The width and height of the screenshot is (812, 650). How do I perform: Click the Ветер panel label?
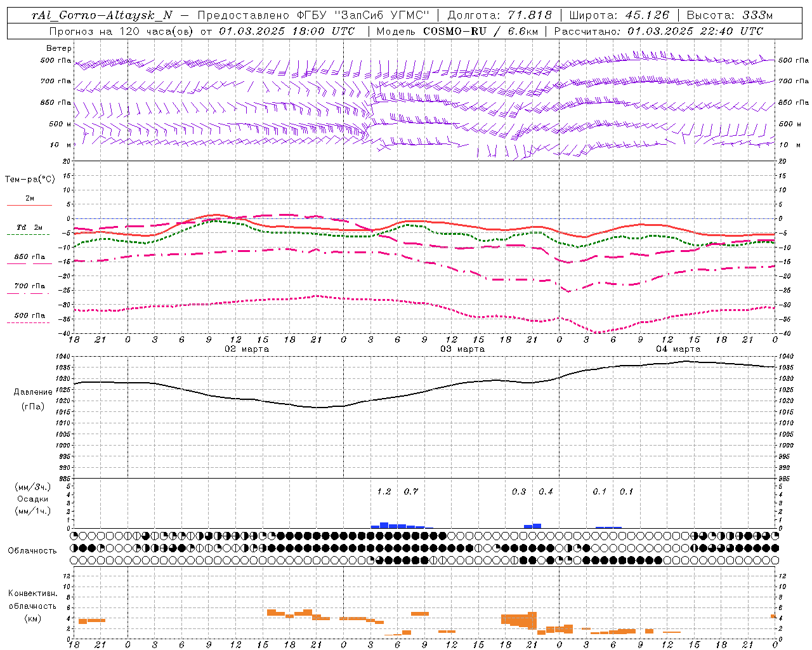(x=59, y=48)
